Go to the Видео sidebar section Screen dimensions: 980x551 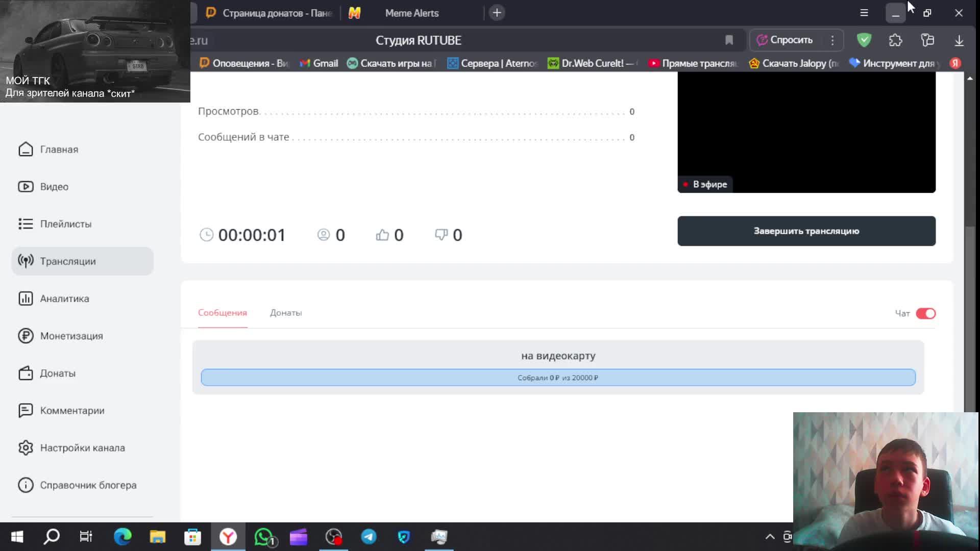[54, 187]
